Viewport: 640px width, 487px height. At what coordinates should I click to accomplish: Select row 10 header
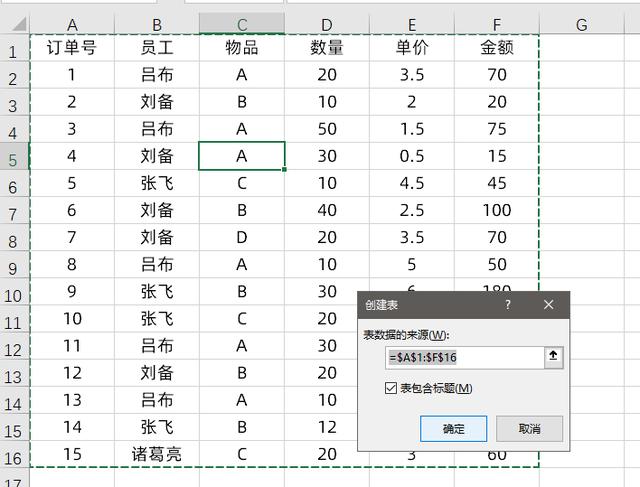coord(13,293)
